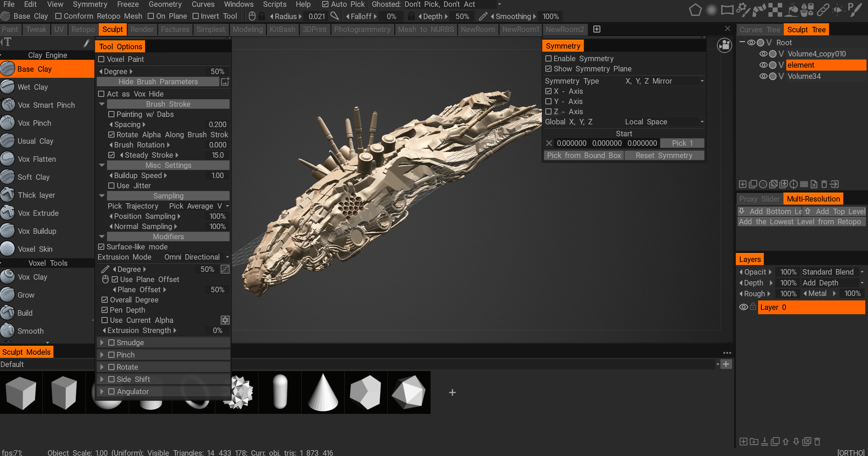The image size is (868, 456).
Task: Uncheck the Surface-like mode option
Action: [101, 247]
